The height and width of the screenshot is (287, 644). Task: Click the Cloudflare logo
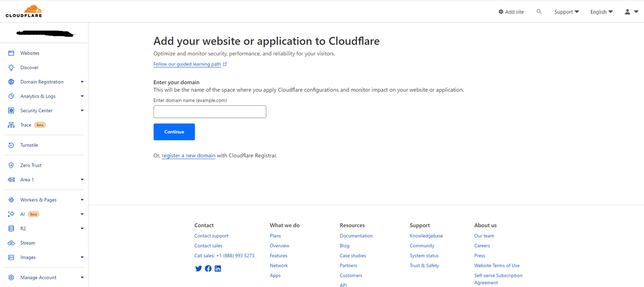(x=24, y=11)
